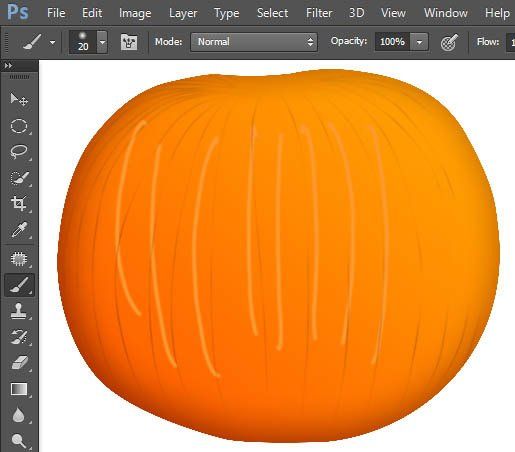Open the Type menu
This screenshot has height=452, width=515.
[227, 13]
